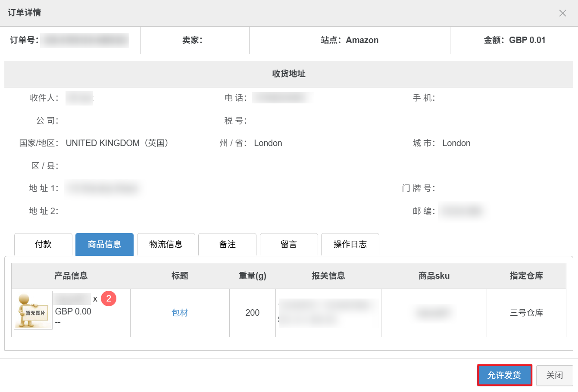The image size is (578, 392).
Task: Click the 指定仓库 column header
Action: [526, 276]
